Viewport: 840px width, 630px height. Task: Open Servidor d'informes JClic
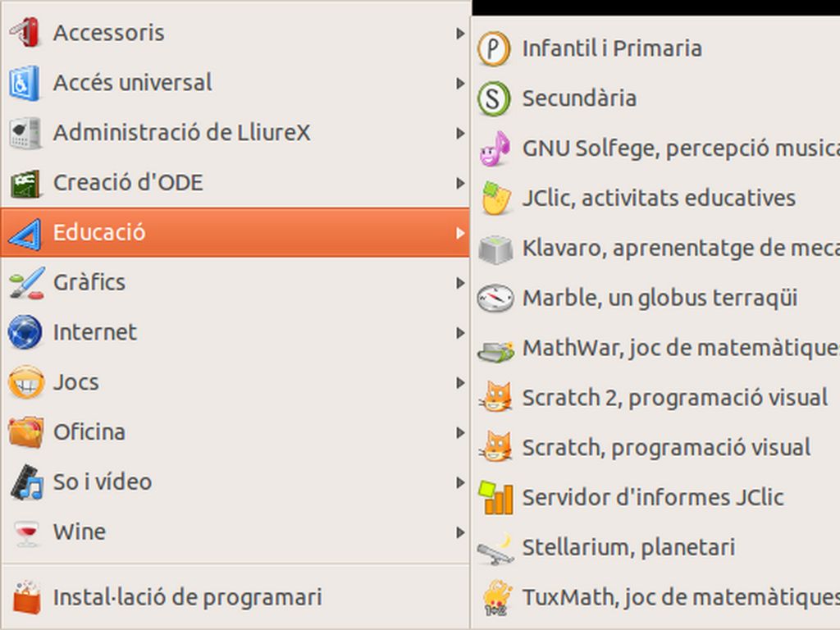pyautogui.click(x=652, y=497)
